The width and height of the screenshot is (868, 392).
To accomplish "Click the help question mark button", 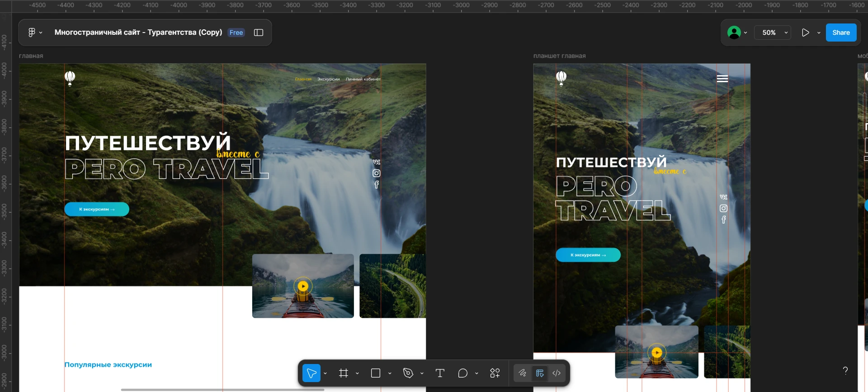I will pyautogui.click(x=845, y=370).
